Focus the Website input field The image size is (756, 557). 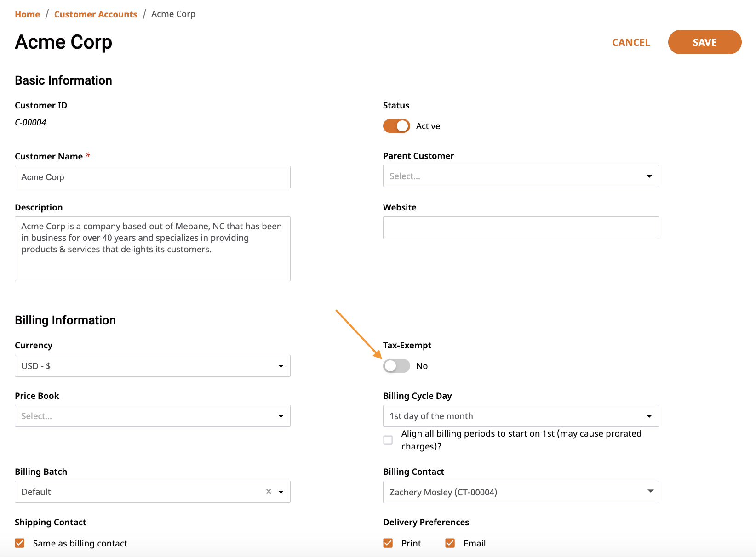click(x=521, y=227)
